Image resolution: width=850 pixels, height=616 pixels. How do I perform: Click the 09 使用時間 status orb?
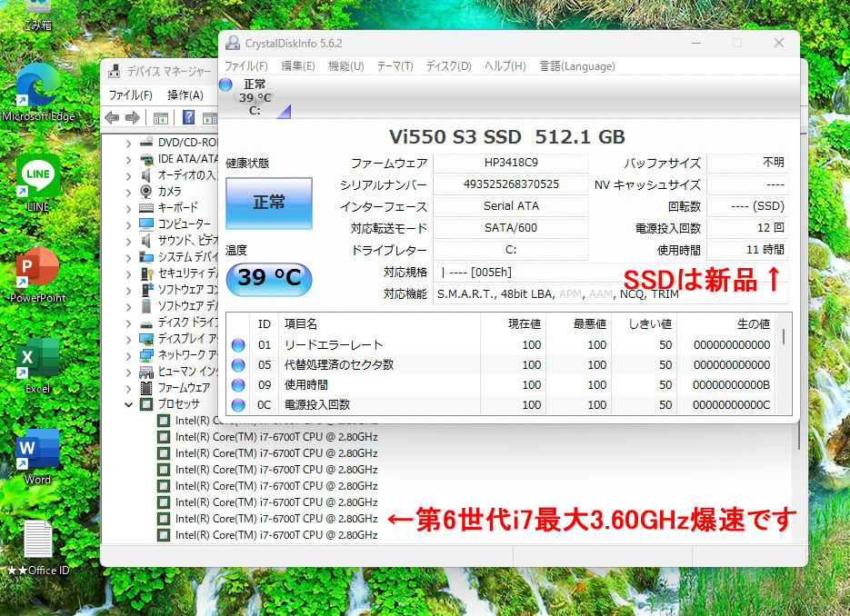click(238, 385)
